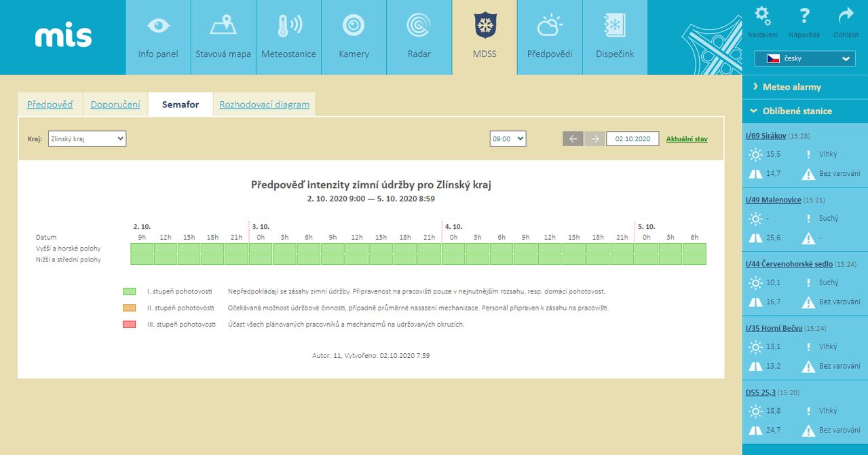Switch to the Rozhodovací diagram tab

pyautogui.click(x=264, y=105)
